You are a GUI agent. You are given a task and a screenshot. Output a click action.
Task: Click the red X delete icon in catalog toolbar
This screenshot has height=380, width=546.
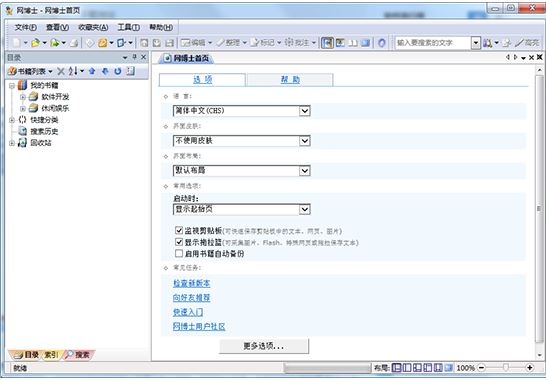point(61,71)
